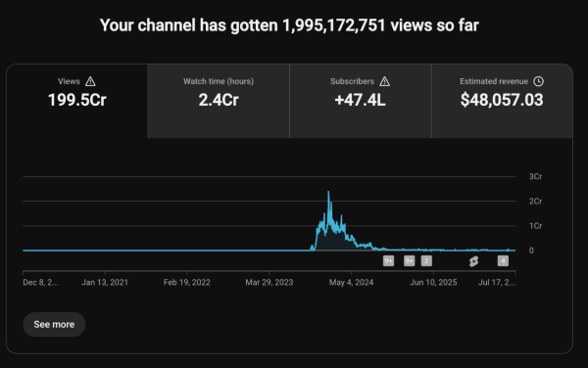This screenshot has width=588, height=368.
Task: Open the 9+ marker nearest May 4, 2024
Action: point(388,261)
